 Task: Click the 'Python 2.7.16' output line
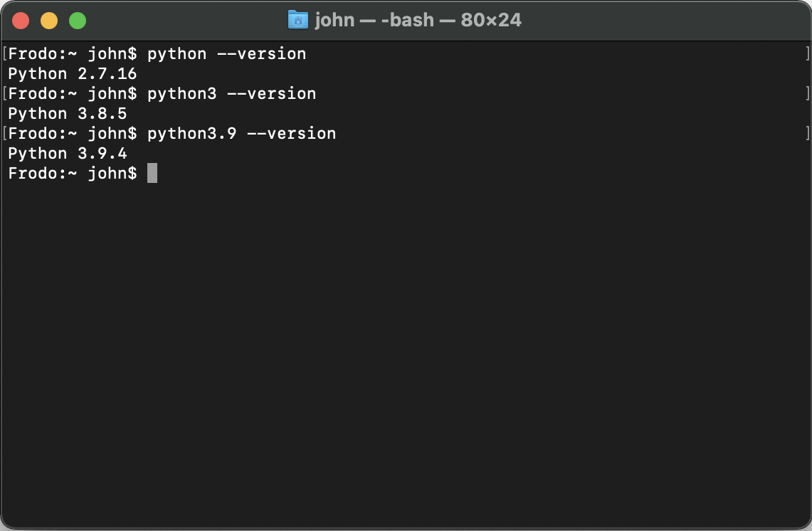pyautogui.click(x=73, y=73)
